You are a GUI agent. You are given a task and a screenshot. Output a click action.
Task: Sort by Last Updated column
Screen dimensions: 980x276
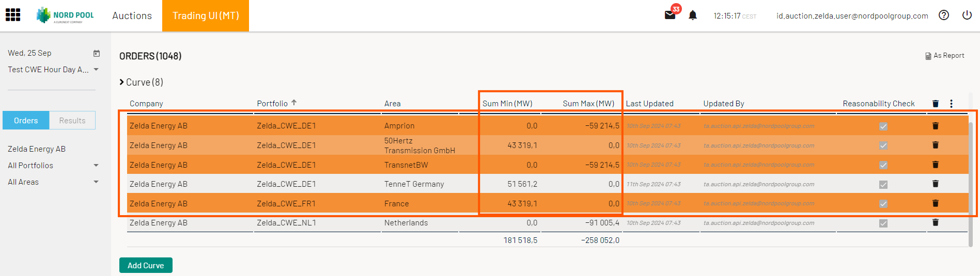coord(650,104)
